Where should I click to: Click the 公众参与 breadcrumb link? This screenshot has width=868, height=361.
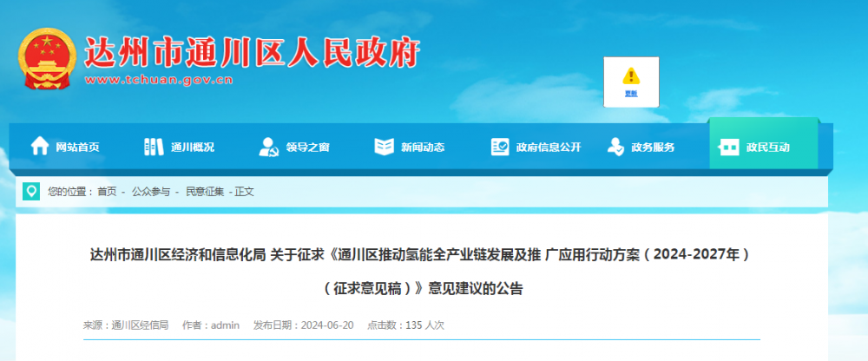point(150,192)
